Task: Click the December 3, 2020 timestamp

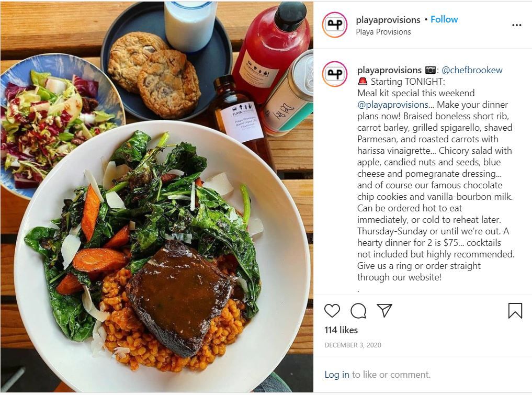Action: click(x=353, y=345)
